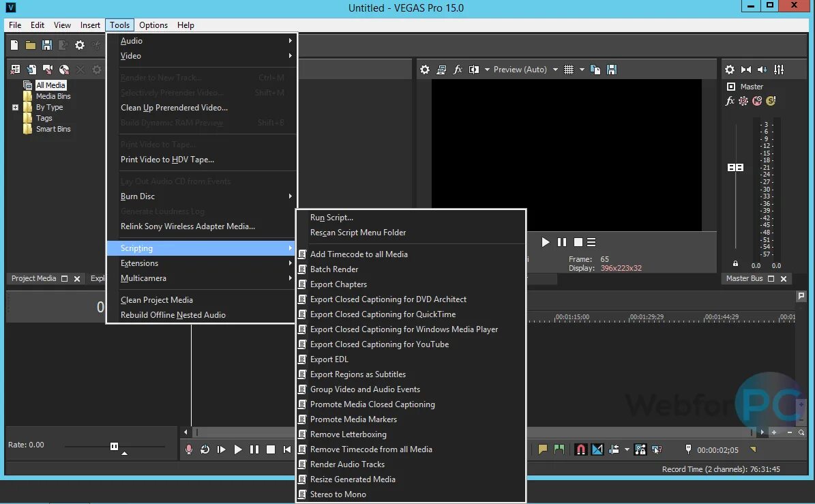Screen dimensions: 815x504
Task: Toggle Downmix Output in the Master Bus toolbar
Action: (746, 70)
